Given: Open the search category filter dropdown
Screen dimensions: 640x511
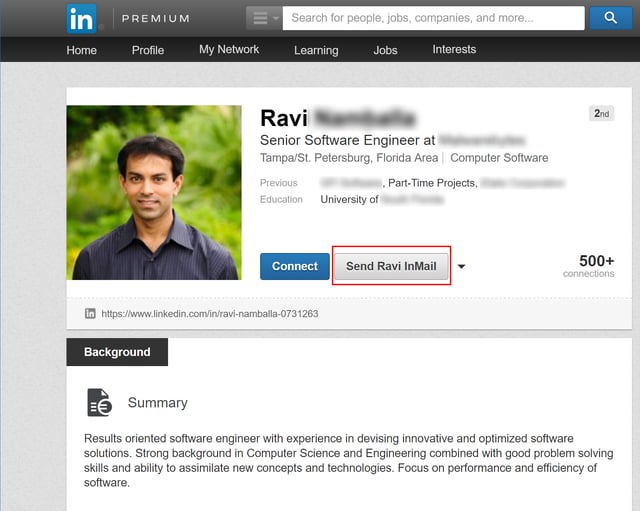Looking at the screenshot, I should (x=264, y=18).
